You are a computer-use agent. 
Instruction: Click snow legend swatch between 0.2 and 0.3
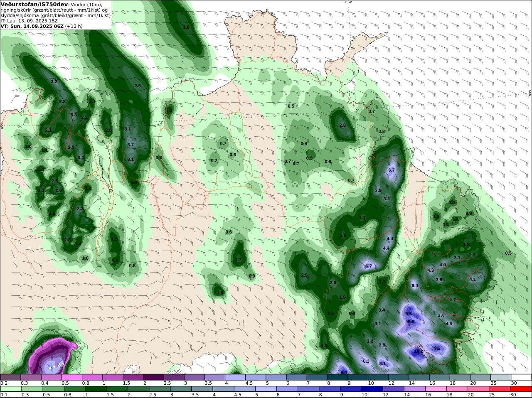[x=10, y=377]
